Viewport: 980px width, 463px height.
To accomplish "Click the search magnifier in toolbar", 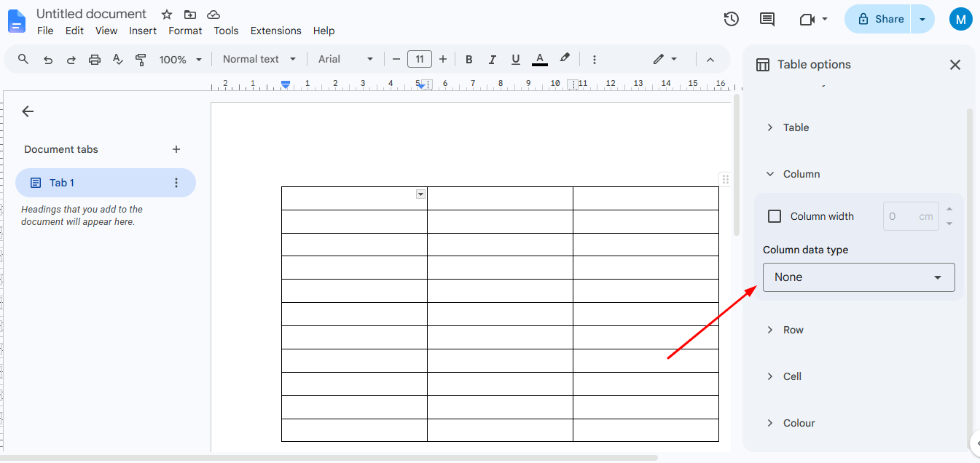I will [x=23, y=60].
